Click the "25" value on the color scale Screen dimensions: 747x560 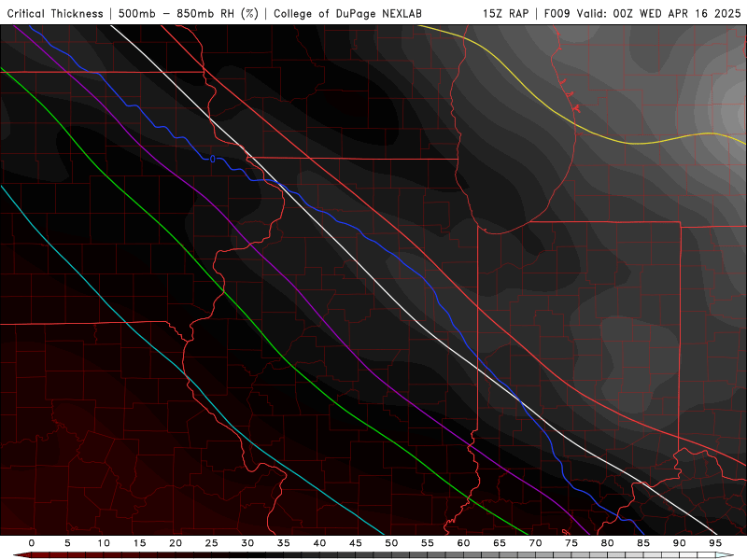(212, 543)
